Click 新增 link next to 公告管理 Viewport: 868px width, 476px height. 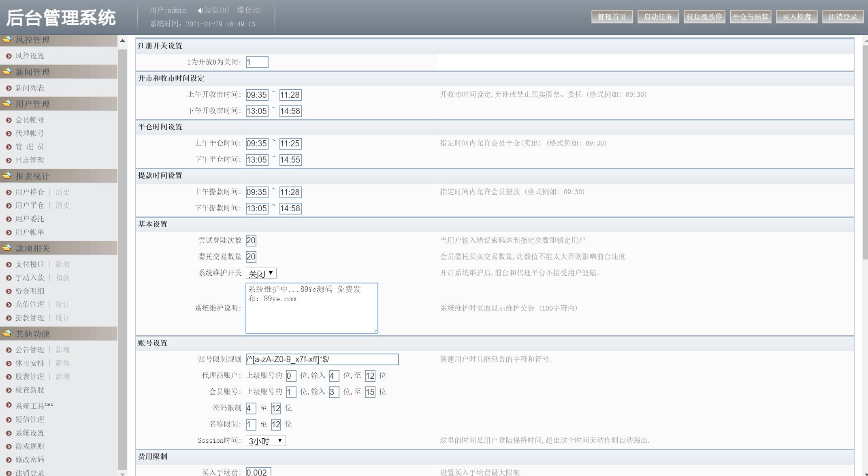pos(62,350)
